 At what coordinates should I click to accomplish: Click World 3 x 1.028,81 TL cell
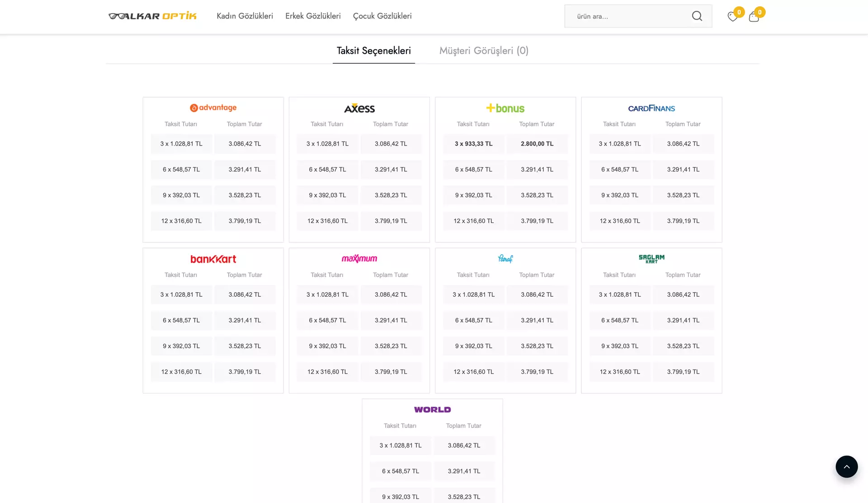coord(401,446)
